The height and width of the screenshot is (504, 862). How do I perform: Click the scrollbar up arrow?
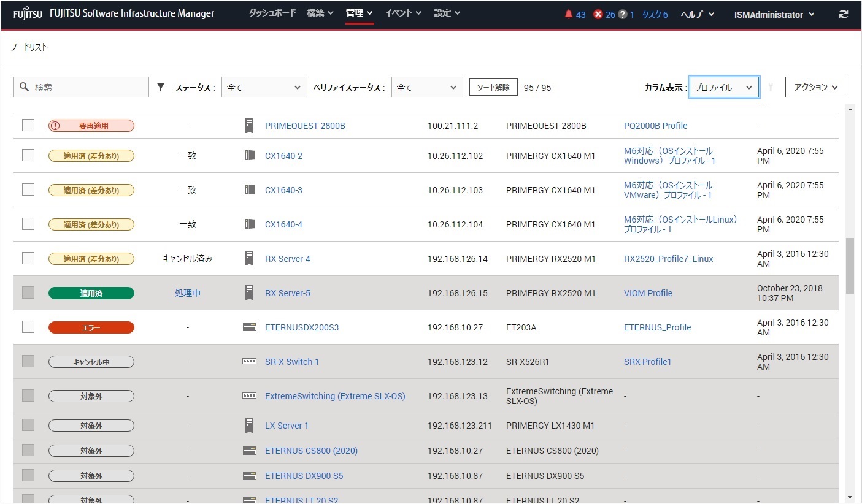(850, 109)
